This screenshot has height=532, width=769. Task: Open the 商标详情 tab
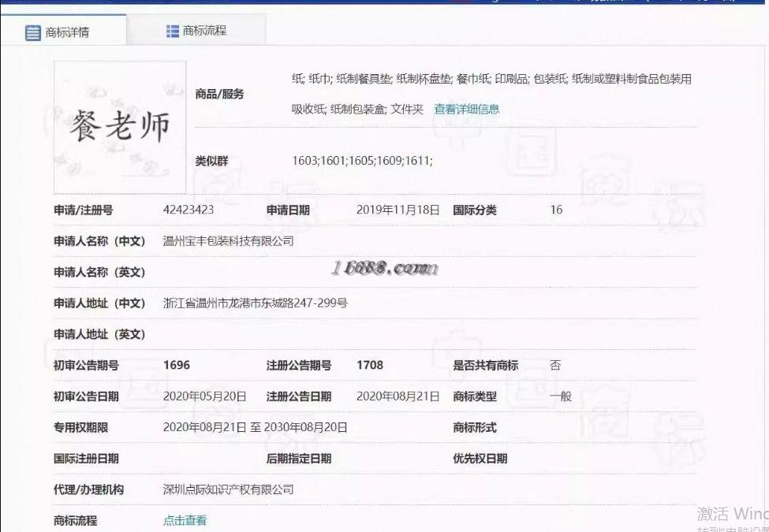[63, 32]
